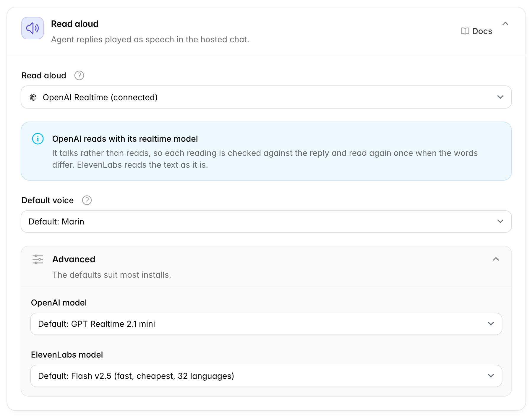Click the 'It talks rather than reads' notice text
This screenshot has height=417, width=532.
[265, 159]
